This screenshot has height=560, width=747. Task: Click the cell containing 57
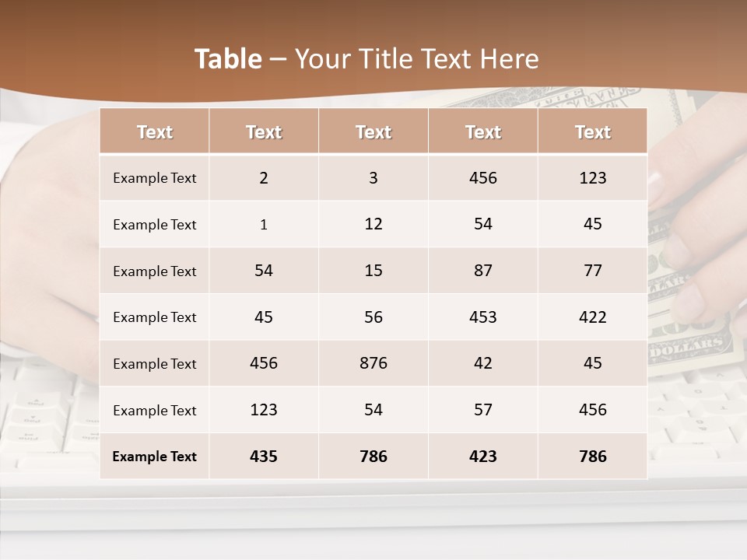482,410
